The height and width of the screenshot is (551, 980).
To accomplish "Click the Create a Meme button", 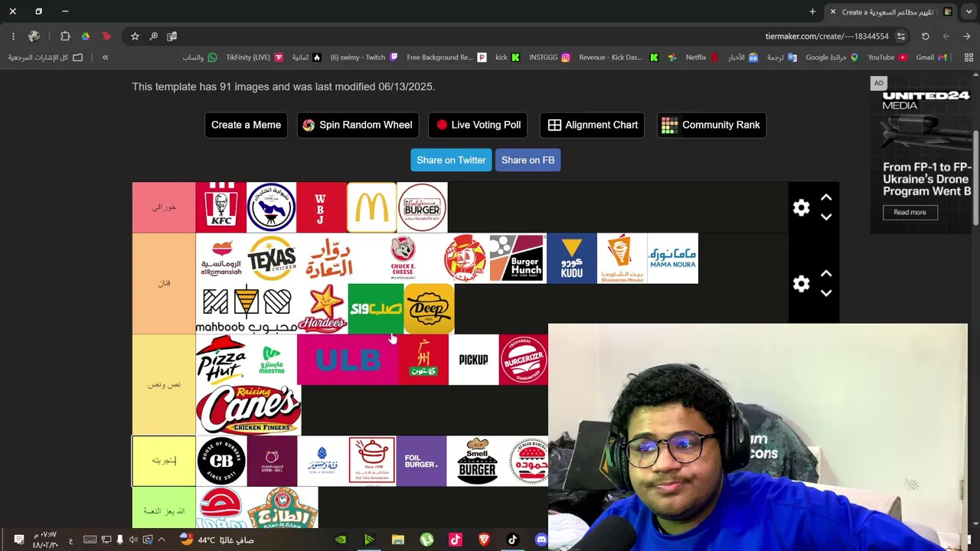I will (246, 125).
